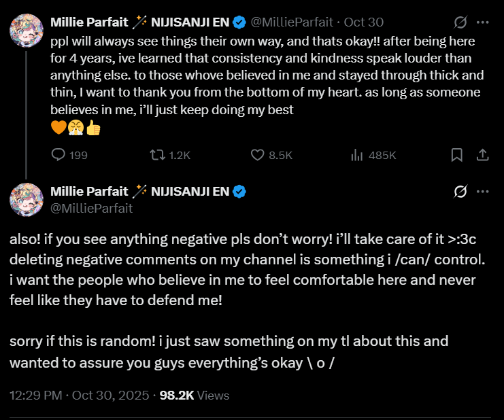
Task: View analytics showing 485K views
Action: point(356,155)
